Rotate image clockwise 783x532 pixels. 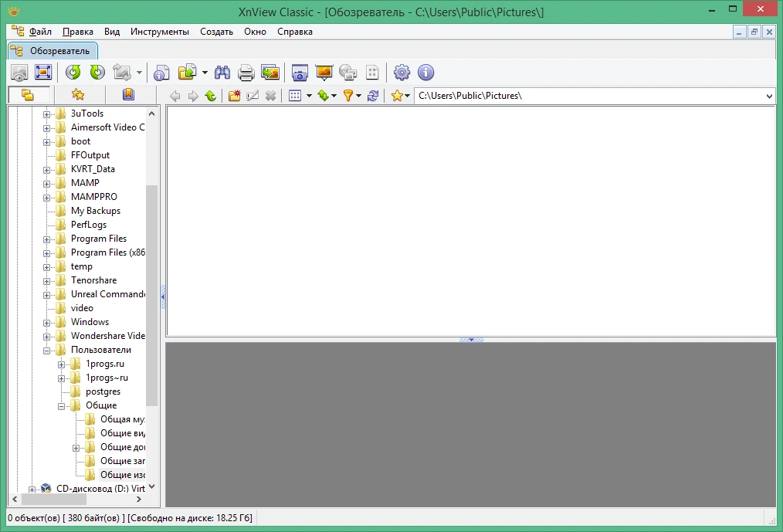click(97, 73)
